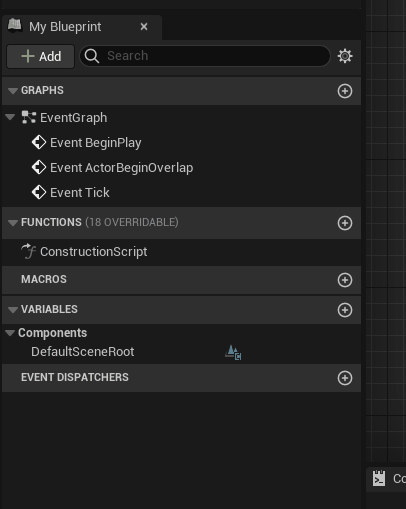Image resolution: width=406 pixels, height=509 pixels.
Task: Collapse the Components category
Action: tap(10, 333)
